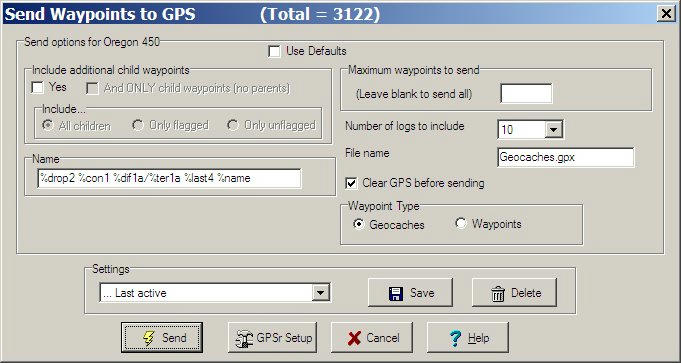This screenshot has height=363, width=681.
Task: Click the logs combo box showing 10
Action: 530,129
